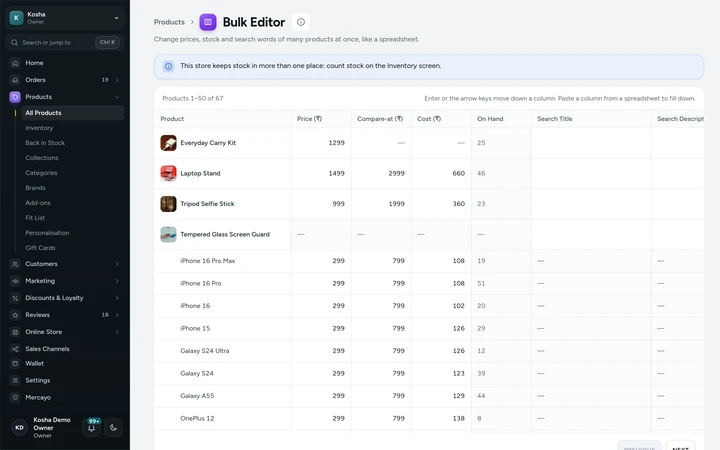Click the info icon in stock banner
The height and width of the screenshot is (450, 720).
(169, 66)
